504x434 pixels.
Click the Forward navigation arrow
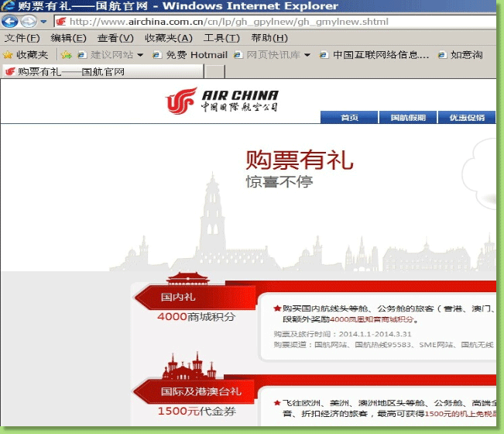(x=28, y=22)
